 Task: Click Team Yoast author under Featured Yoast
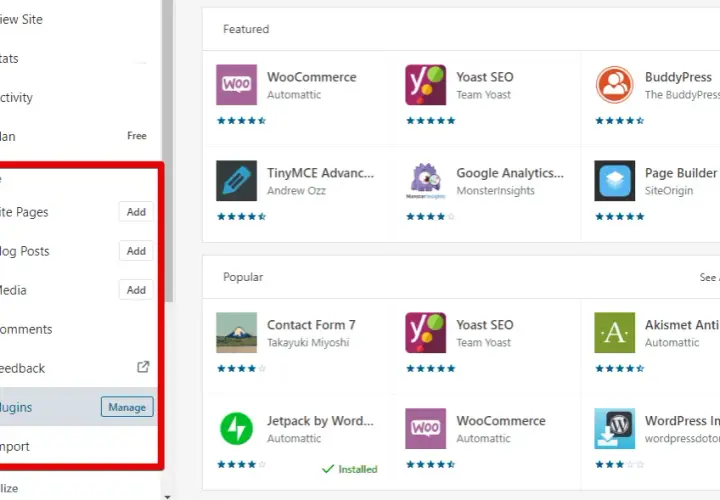(484, 95)
